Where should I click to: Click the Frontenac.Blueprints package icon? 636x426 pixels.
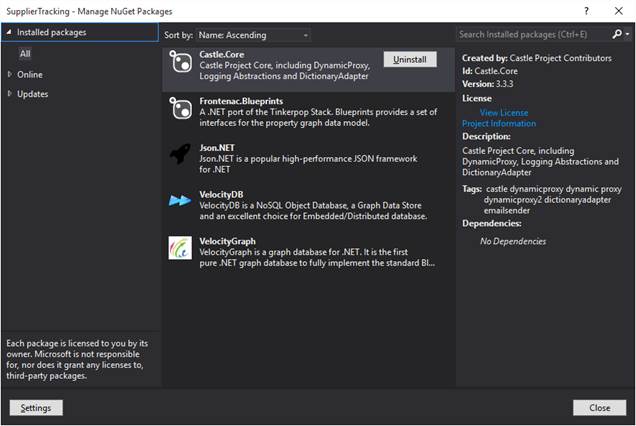[x=180, y=108]
